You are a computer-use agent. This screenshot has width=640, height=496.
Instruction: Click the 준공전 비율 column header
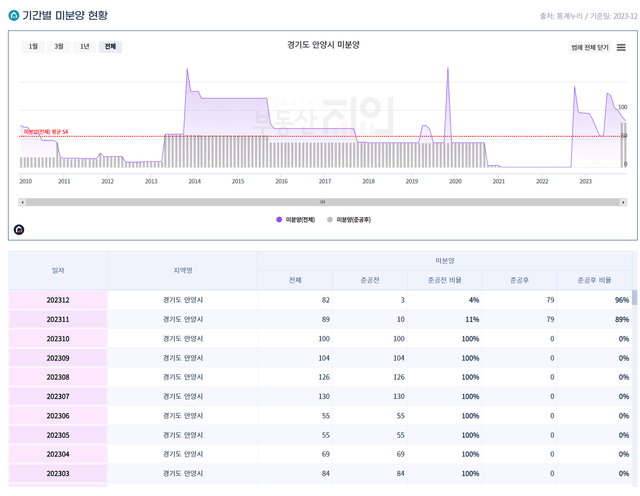pyautogui.click(x=444, y=280)
